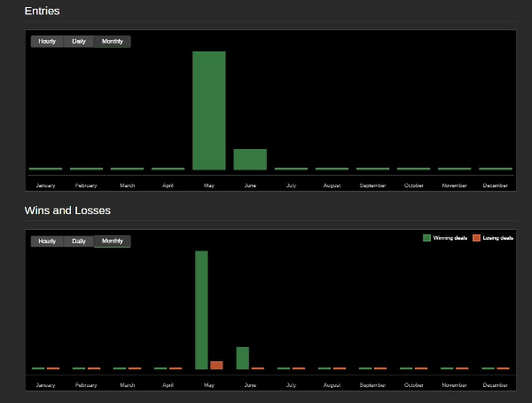Click the May bar in Entries chart
The image size is (532, 403).
point(209,111)
